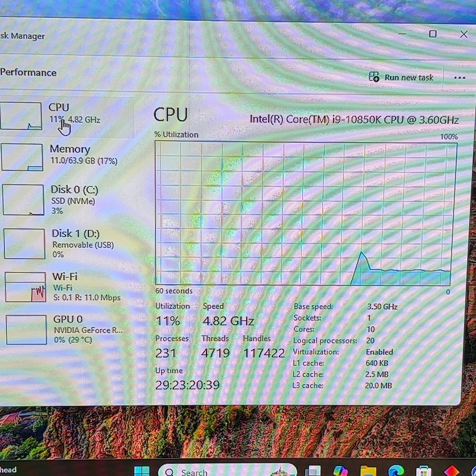Open Microsoft Store from the taskbar

(x=424, y=471)
